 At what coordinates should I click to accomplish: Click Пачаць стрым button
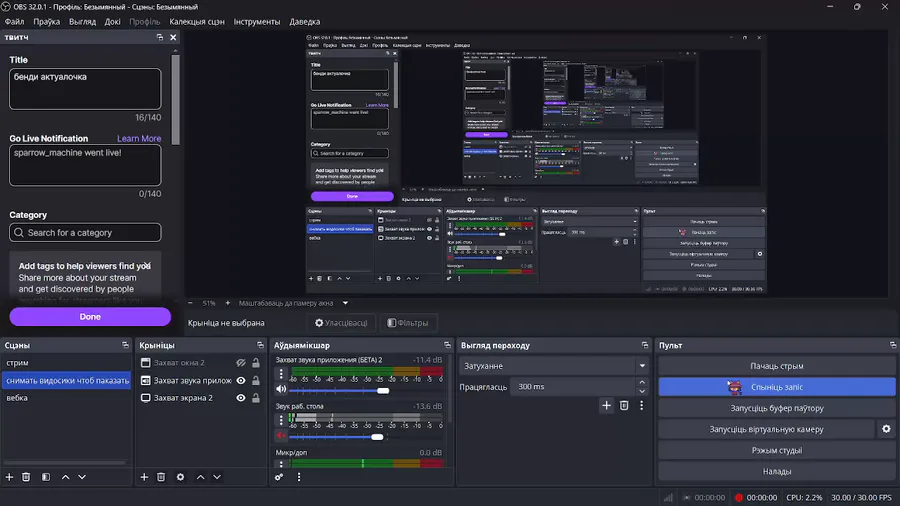(777, 366)
